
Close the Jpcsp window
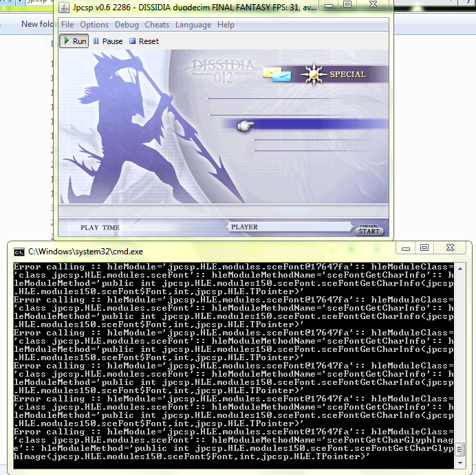[373, 5]
